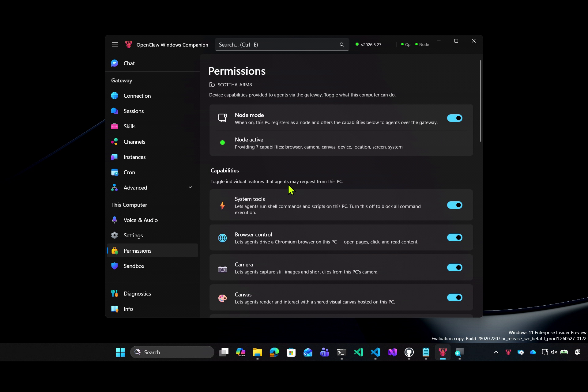588x392 pixels.
Task: Click the Chat bubble icon in the sidebar
Action: [x=115, y=63]
